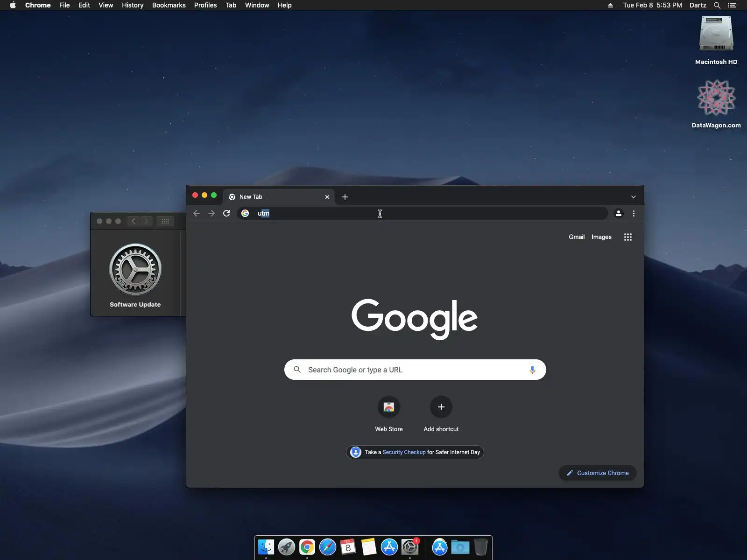Open System Preferences from the Dock
The width and height of the screenshot is (747, 560).
pos(410,547)
